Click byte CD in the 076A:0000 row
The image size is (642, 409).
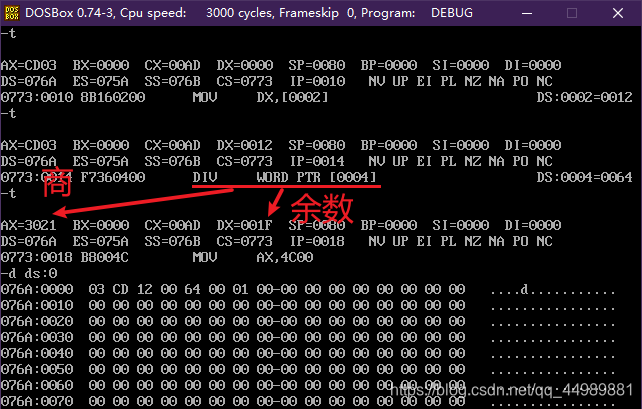(120, 289)
